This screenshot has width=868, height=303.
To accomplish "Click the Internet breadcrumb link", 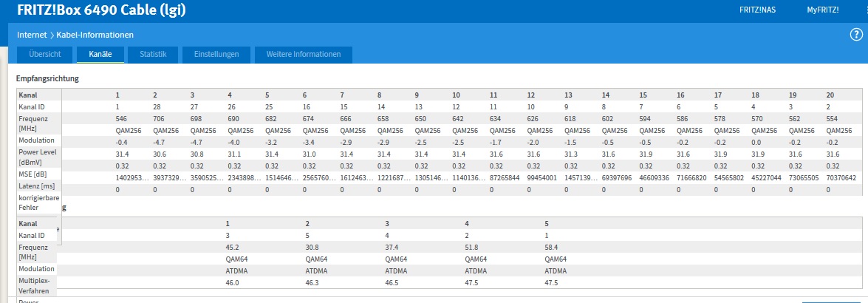I will [x=32, y=35].
